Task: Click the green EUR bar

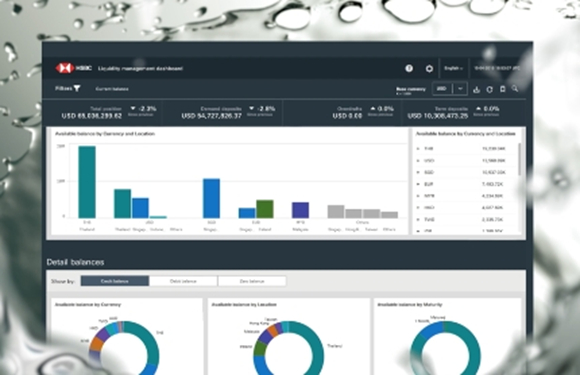Action: click(265, 209)
